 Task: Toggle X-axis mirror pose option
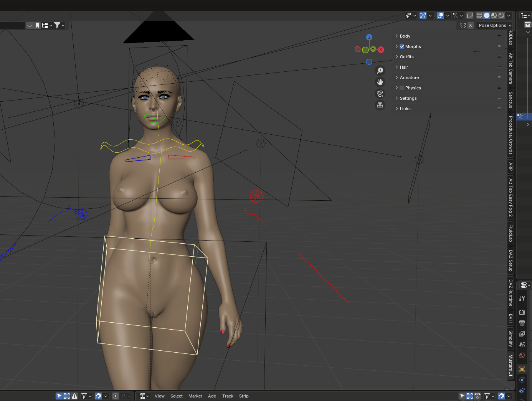(470, 25)
